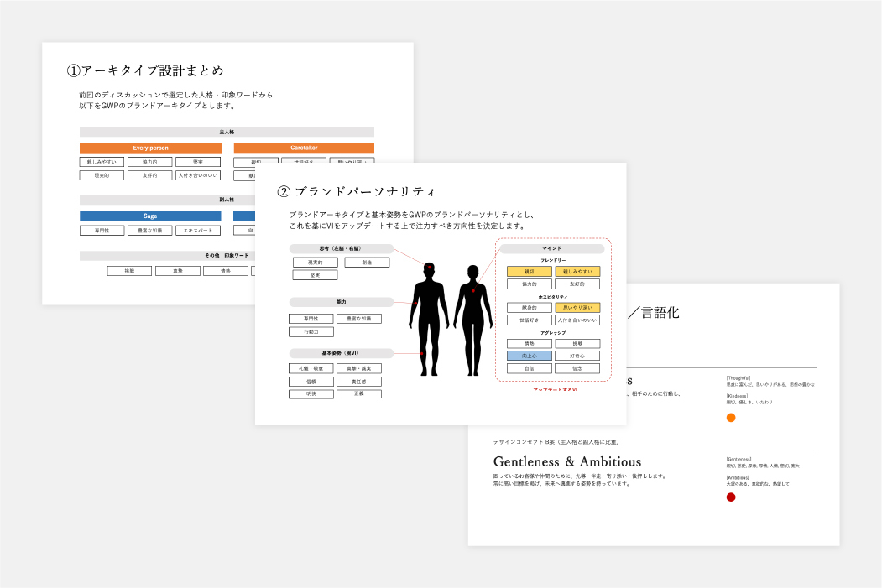Select "堅実" under Every person
Image resolution: width=882 pixels, height=588 pixels.
(198, 162)
